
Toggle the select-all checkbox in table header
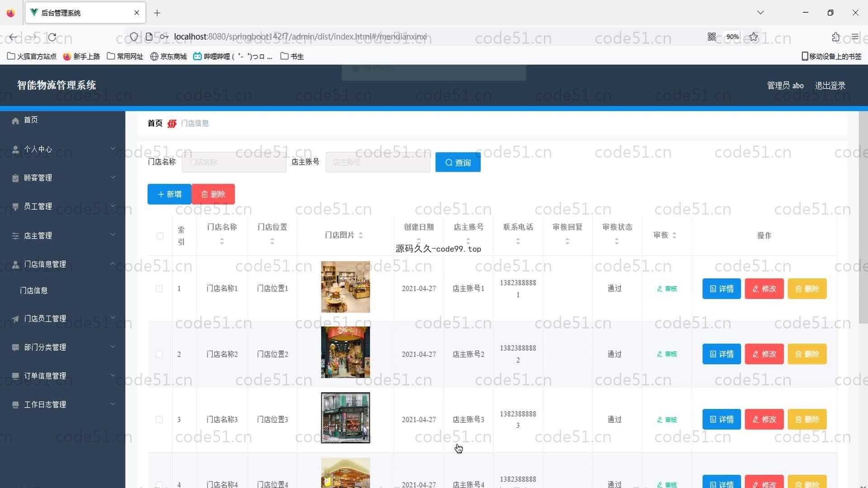point(160,236)
